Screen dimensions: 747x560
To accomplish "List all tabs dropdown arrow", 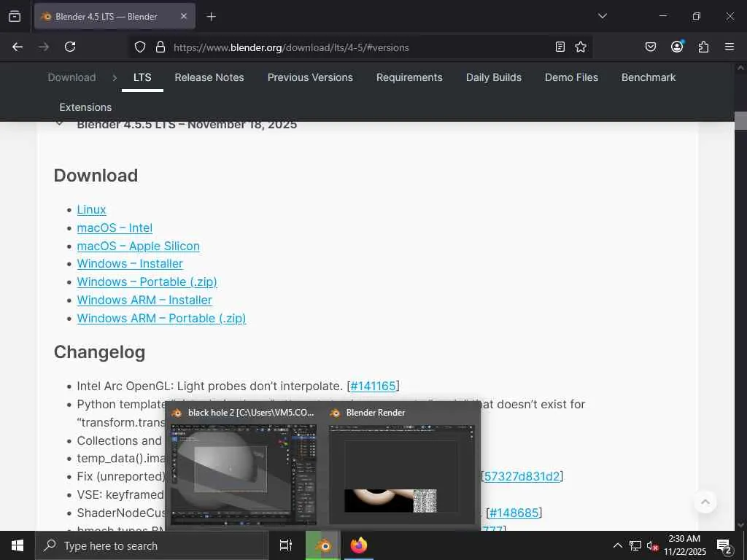I will [602, 16].
